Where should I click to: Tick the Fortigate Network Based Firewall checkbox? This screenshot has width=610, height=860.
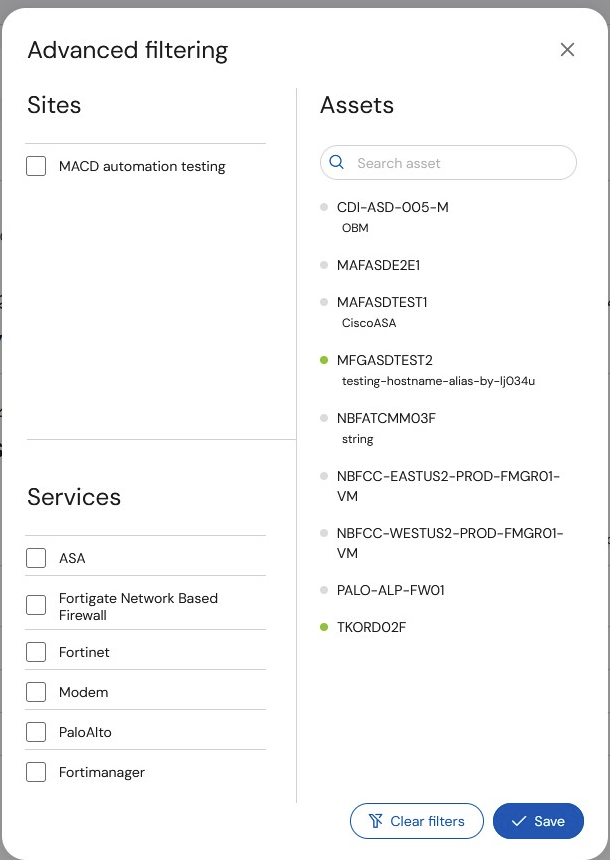[36, 605]
